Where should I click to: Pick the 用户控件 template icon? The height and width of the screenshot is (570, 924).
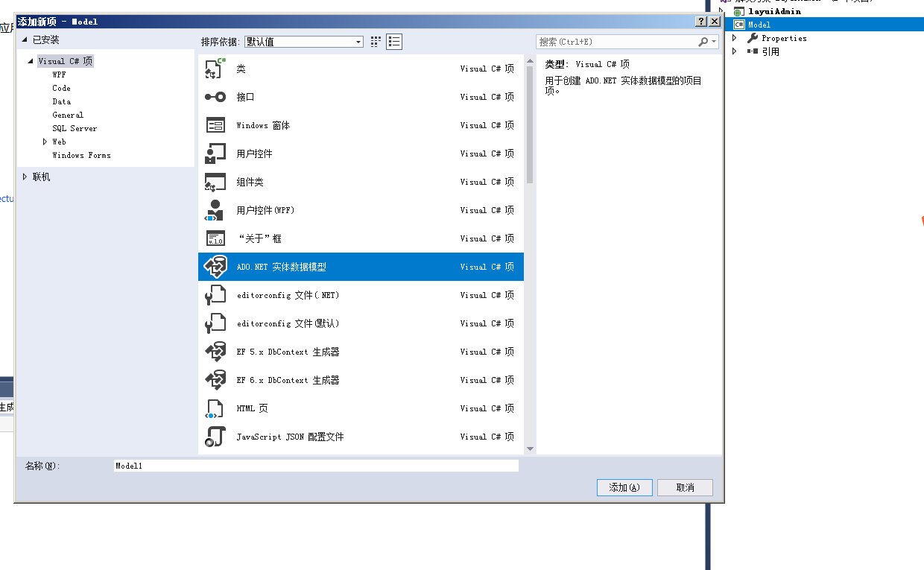tap(215, 153)
